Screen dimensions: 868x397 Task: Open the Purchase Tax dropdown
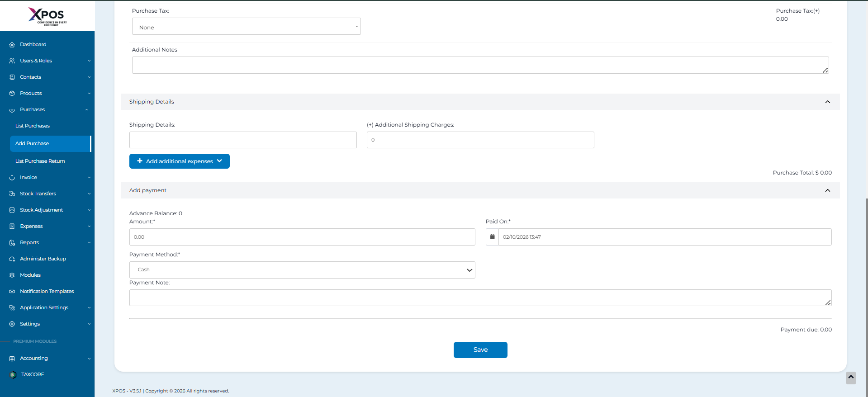click(x=246, y=27)
